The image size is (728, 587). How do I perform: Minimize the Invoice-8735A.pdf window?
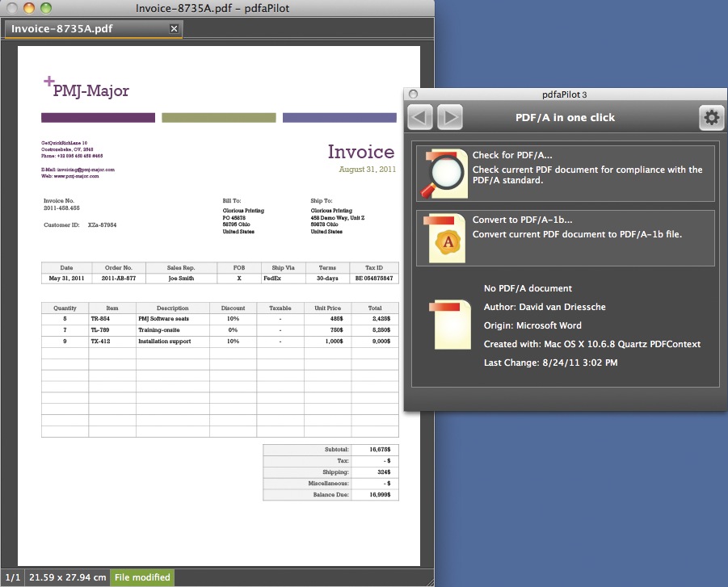29,8
